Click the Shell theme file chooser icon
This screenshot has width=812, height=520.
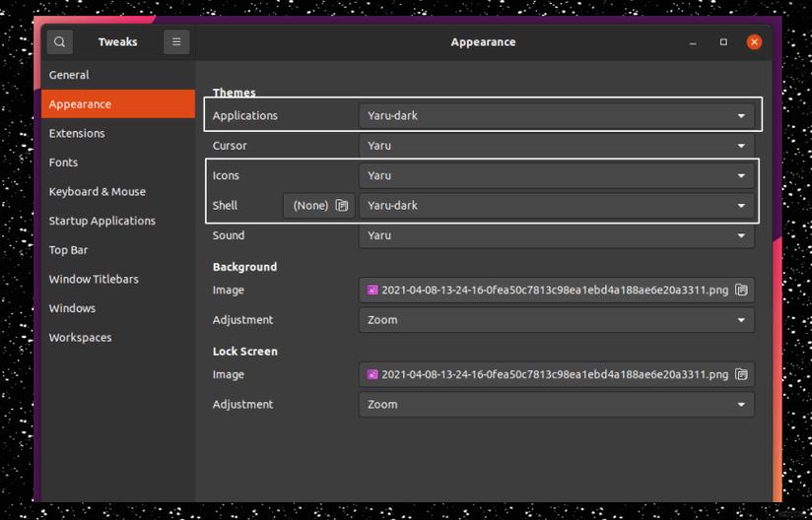pyautogui.click(x=341, y=206)
